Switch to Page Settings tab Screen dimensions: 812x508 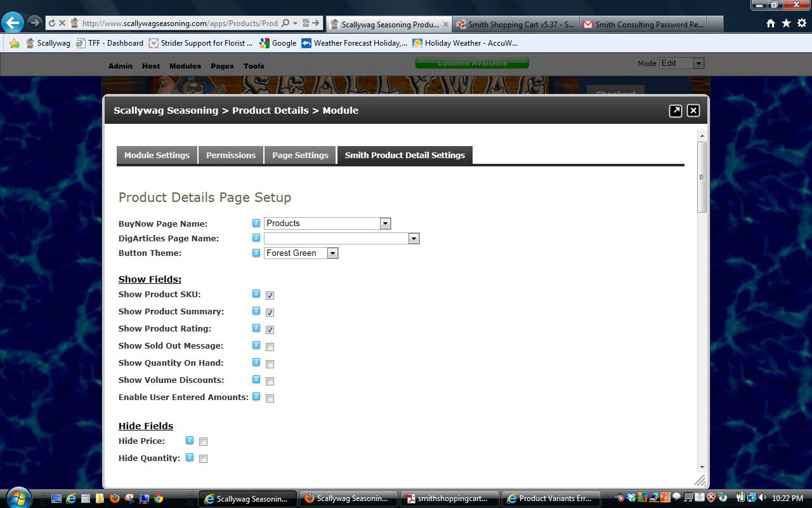pos(300,156)
